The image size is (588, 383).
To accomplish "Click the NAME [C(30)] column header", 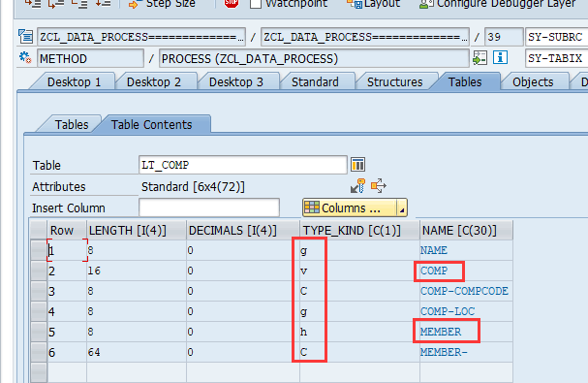I will (x=466, y=230).
